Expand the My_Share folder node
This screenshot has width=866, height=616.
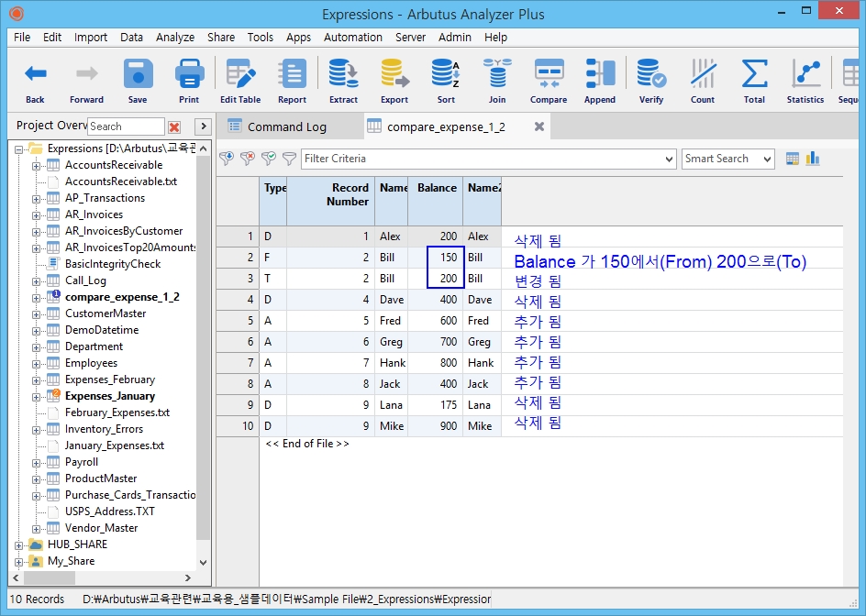(x=18, y=562)
